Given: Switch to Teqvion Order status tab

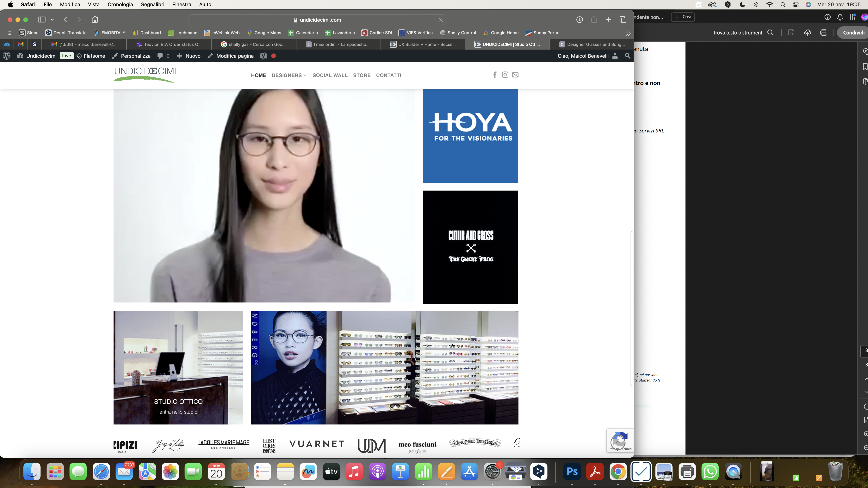Looking at the screenshot, I should pos(169,44).
